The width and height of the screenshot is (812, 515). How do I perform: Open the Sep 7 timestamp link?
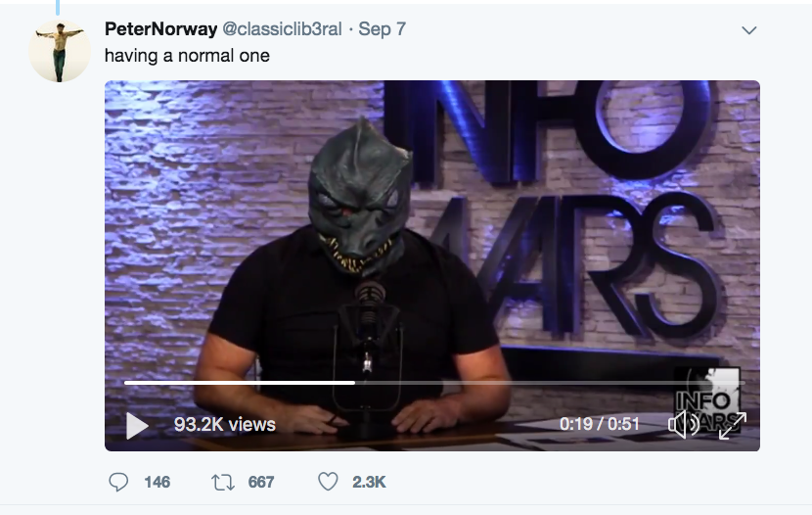383,29
